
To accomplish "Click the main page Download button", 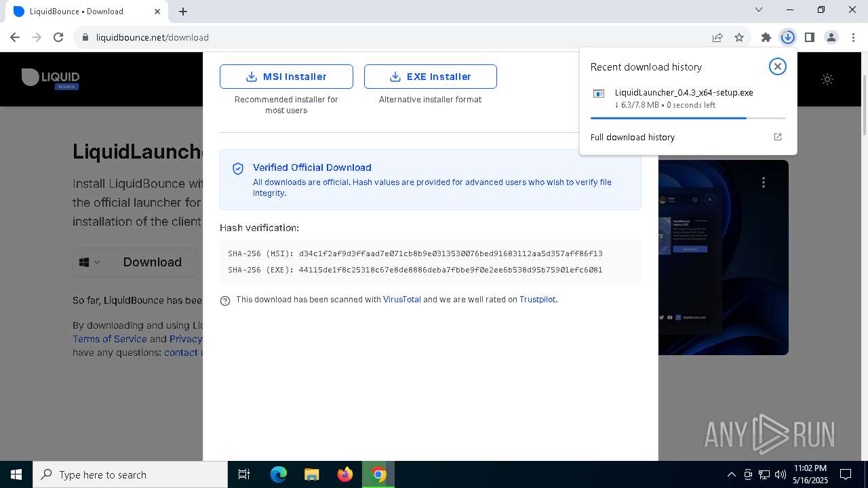I will [153, 262].
